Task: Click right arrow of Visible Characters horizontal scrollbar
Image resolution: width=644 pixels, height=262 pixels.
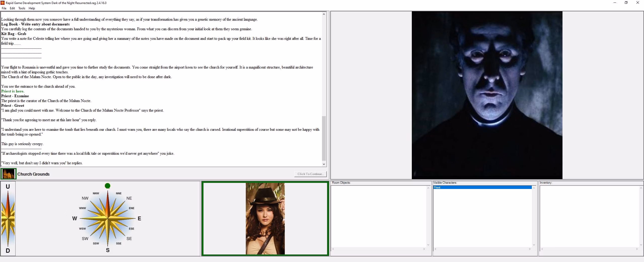Action: coord(530,249)
